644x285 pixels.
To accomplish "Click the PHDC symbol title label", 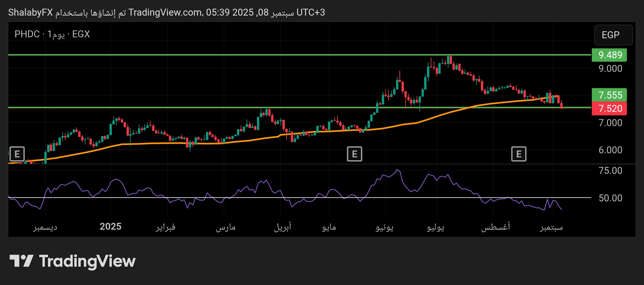I will [27, 34].
